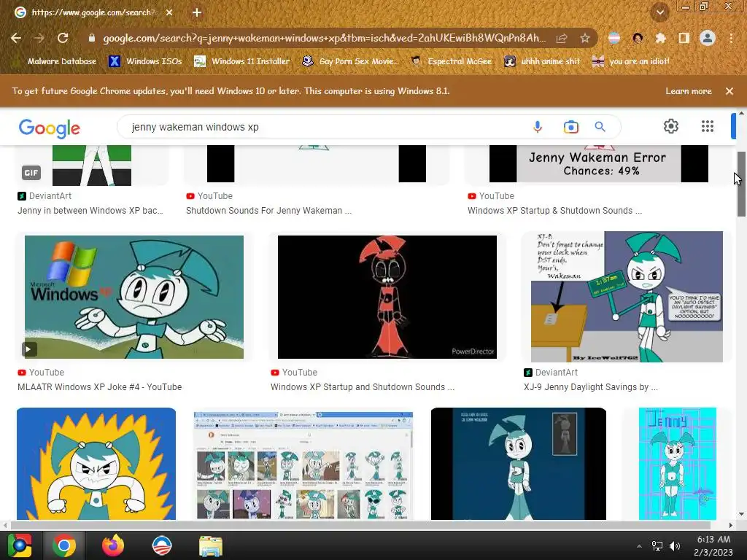Close the Google search tab
This screenshot has height=560, width=747.
point(169,12)
